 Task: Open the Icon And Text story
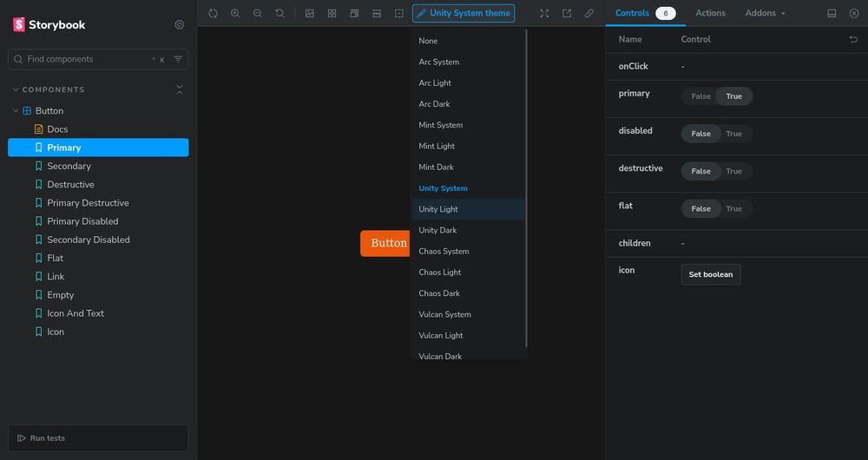pyautogui.click(x=98, y=313)
